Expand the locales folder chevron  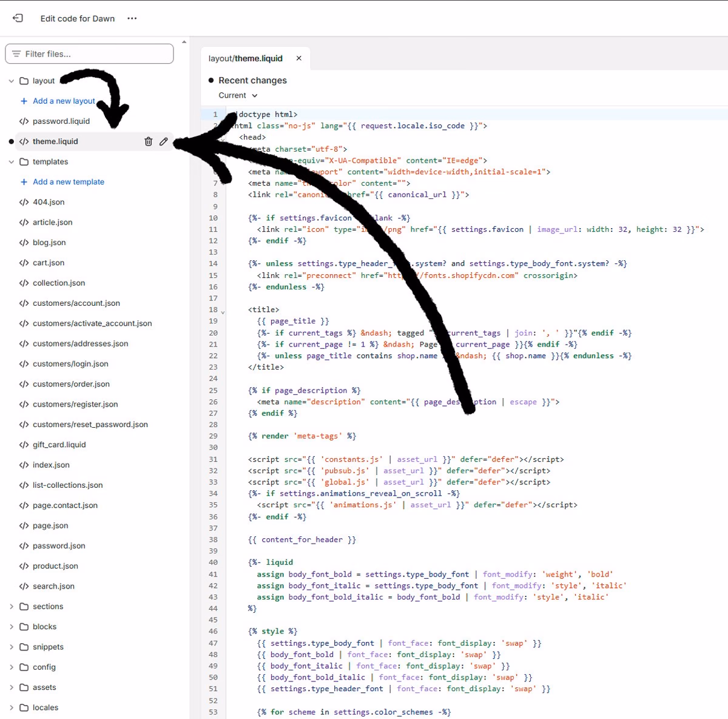coord(11,707)
